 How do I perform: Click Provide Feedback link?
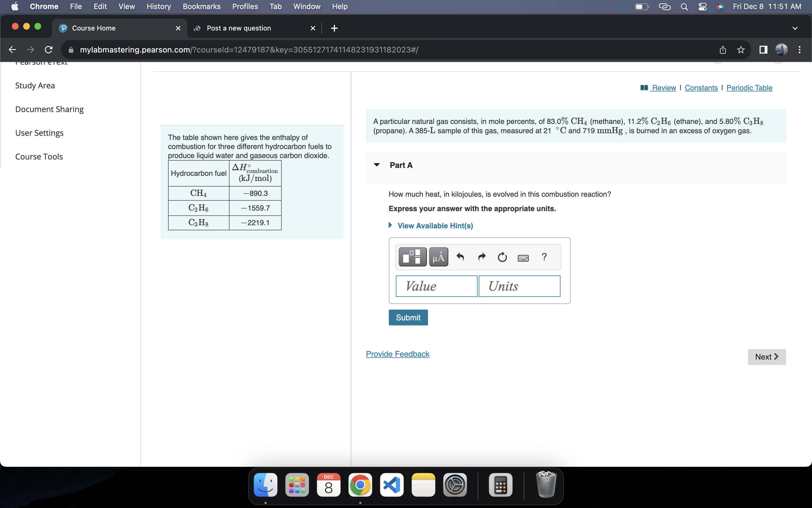[398, 354]
